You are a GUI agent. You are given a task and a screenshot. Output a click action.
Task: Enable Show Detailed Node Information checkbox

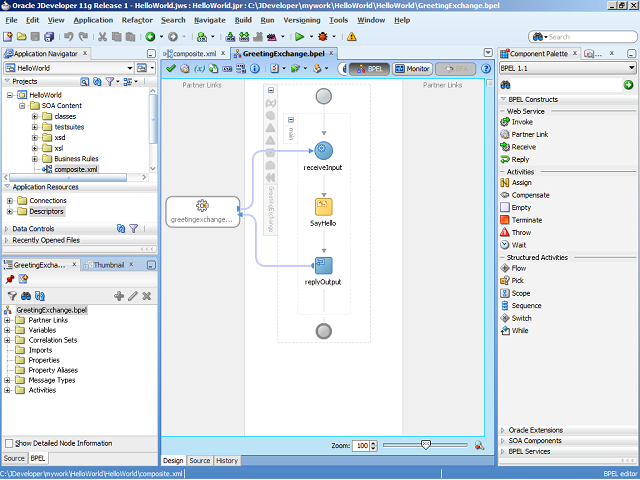click(x=10, y=443)
